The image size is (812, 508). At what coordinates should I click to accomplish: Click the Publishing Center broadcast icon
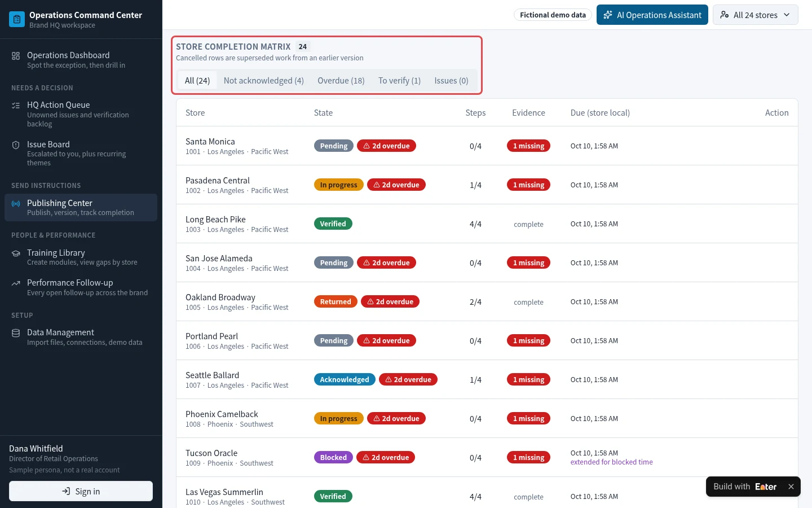pos(16,204)
